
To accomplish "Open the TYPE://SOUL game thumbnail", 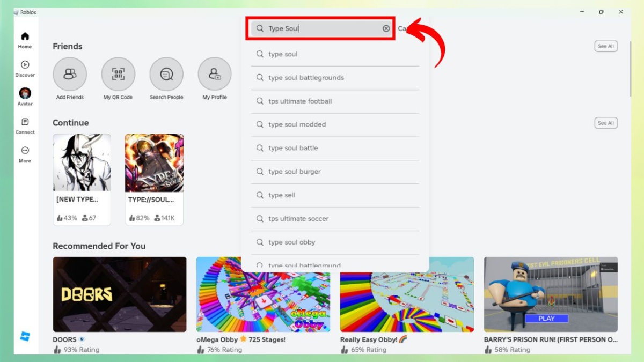I will point(155,162).
